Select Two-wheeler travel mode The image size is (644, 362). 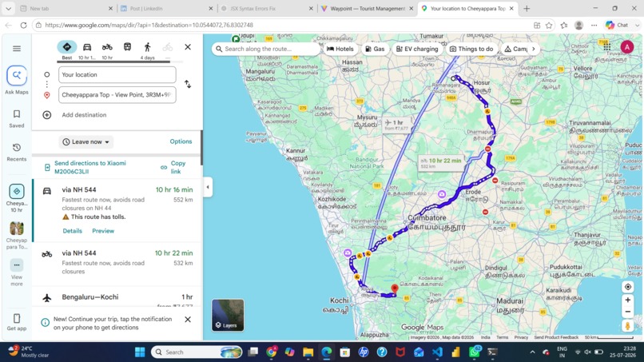[107, 50]
